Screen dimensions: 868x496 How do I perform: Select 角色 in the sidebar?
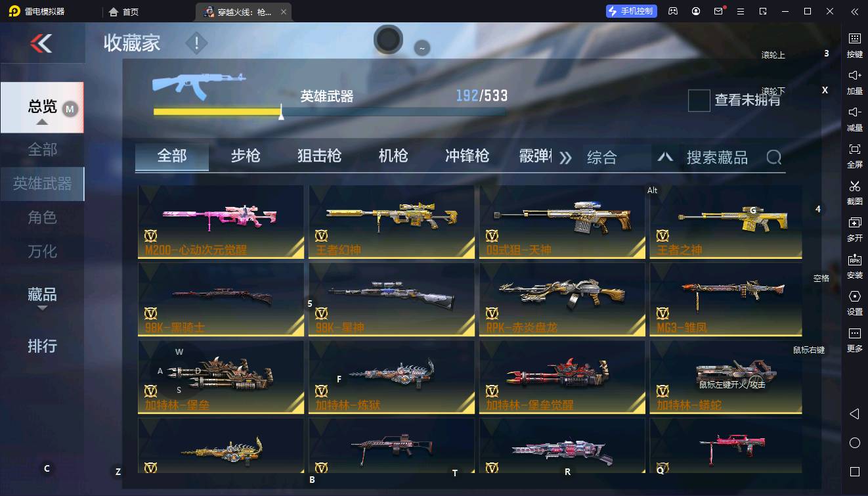[42, 217]
